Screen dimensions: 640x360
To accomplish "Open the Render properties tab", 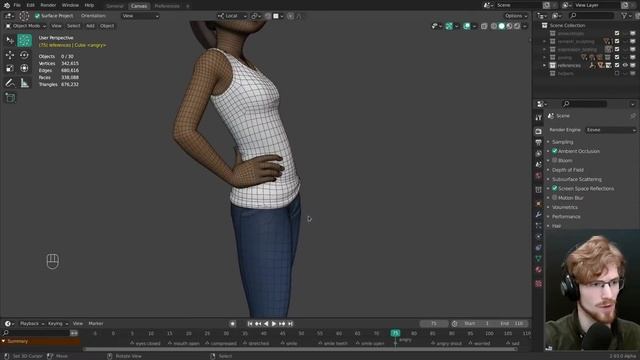I will pyautogui.click(x=538, y=131).
